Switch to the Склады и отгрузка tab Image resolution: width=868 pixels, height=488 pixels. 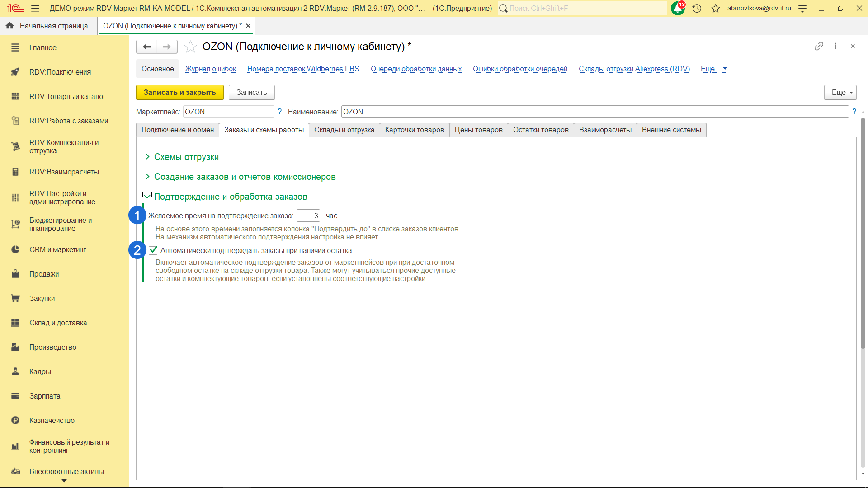pyautogui.click(x=344, y=130)
